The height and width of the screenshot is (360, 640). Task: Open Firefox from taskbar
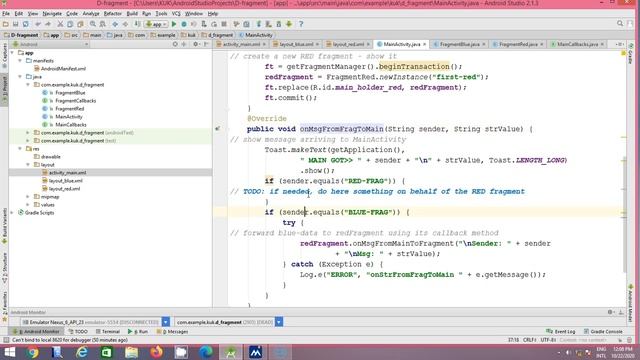point(156,352)
